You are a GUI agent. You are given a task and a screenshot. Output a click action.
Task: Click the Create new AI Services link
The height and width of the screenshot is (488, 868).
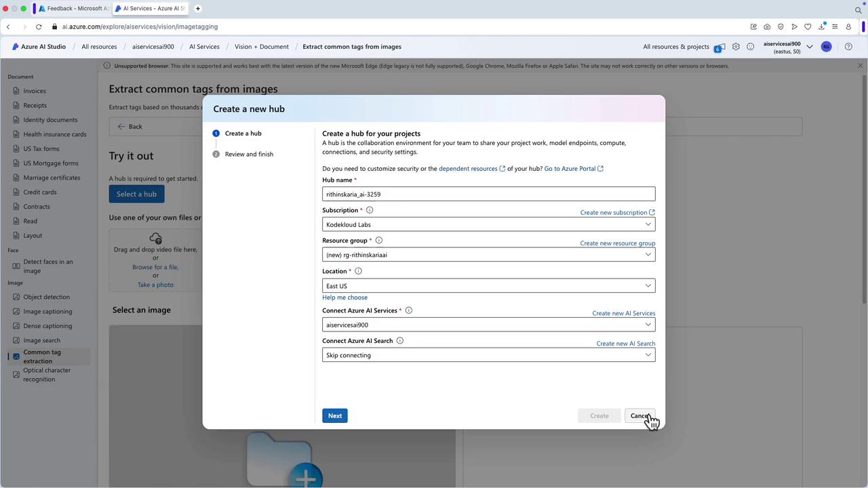coord(624,313)
